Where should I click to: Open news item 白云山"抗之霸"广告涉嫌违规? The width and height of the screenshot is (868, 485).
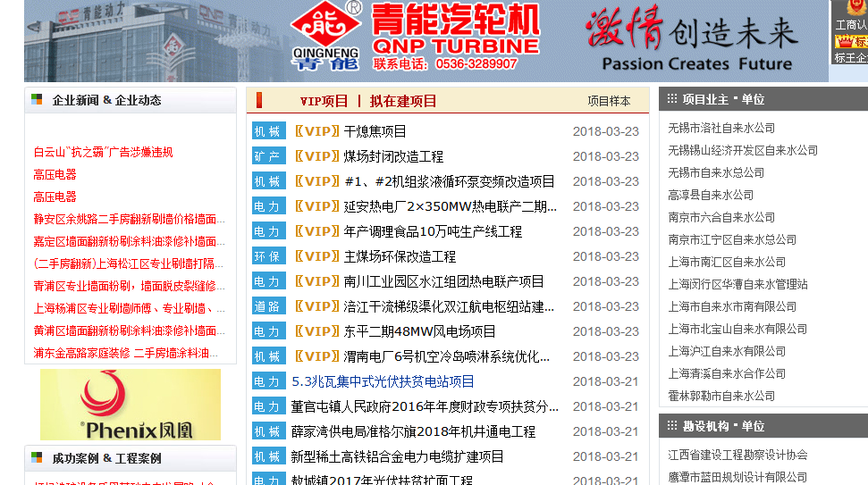pyautogui.click(x=103, y=152)
